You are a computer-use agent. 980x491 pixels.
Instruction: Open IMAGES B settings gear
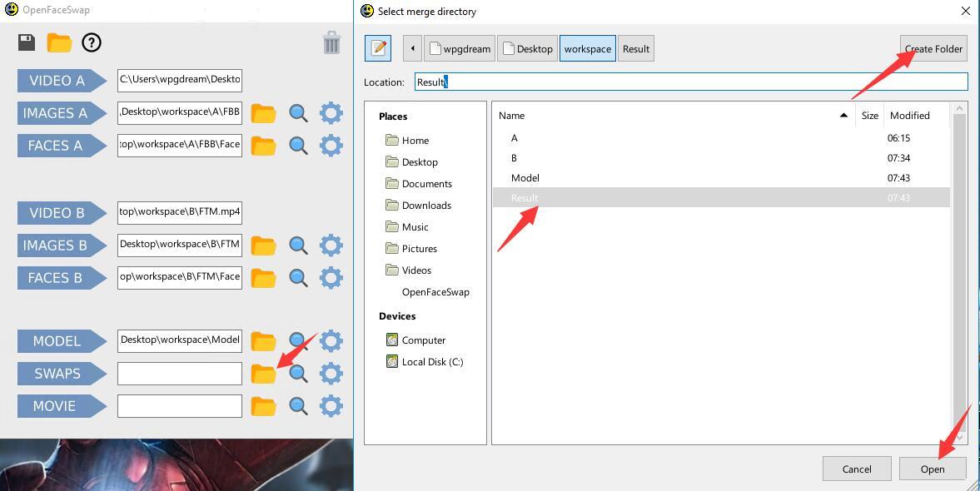point(331,245)
